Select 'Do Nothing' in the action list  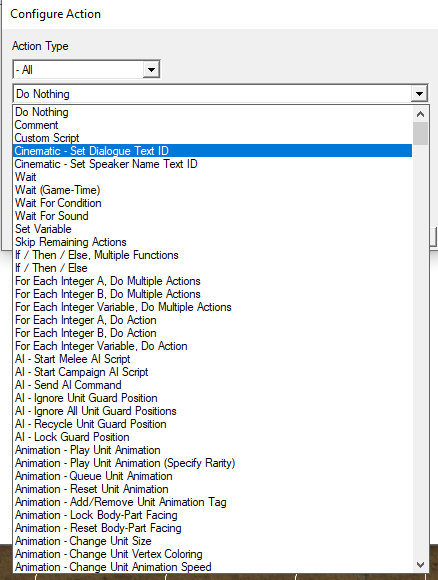tap(213, 112)
